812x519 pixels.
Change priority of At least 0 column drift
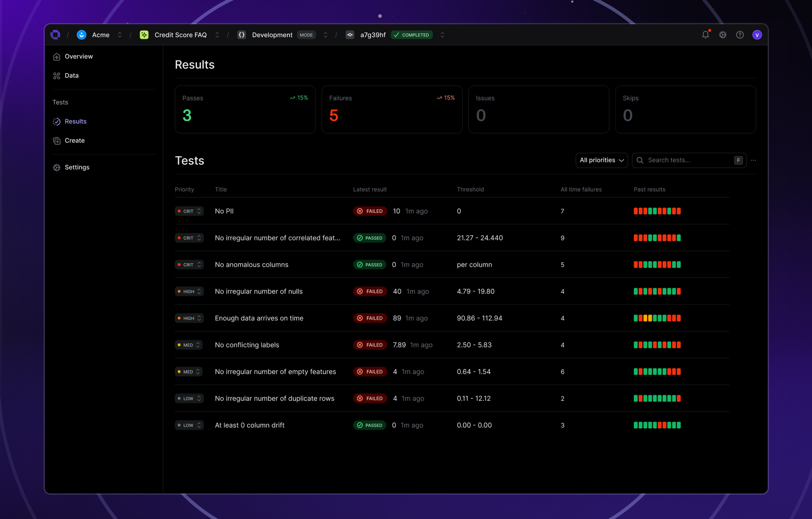189,425
